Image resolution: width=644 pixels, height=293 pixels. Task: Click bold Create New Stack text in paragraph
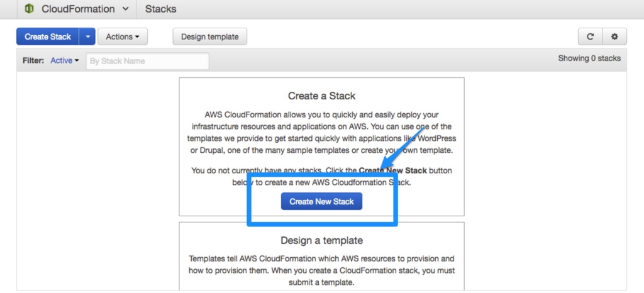coord(392,170)
